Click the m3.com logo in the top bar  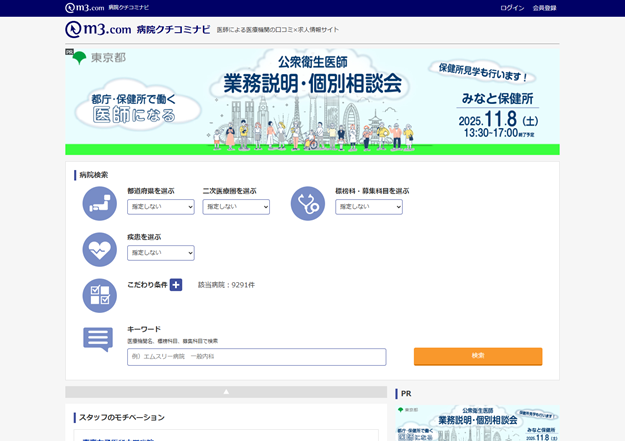pyautogui.click(x=85, y=8)
